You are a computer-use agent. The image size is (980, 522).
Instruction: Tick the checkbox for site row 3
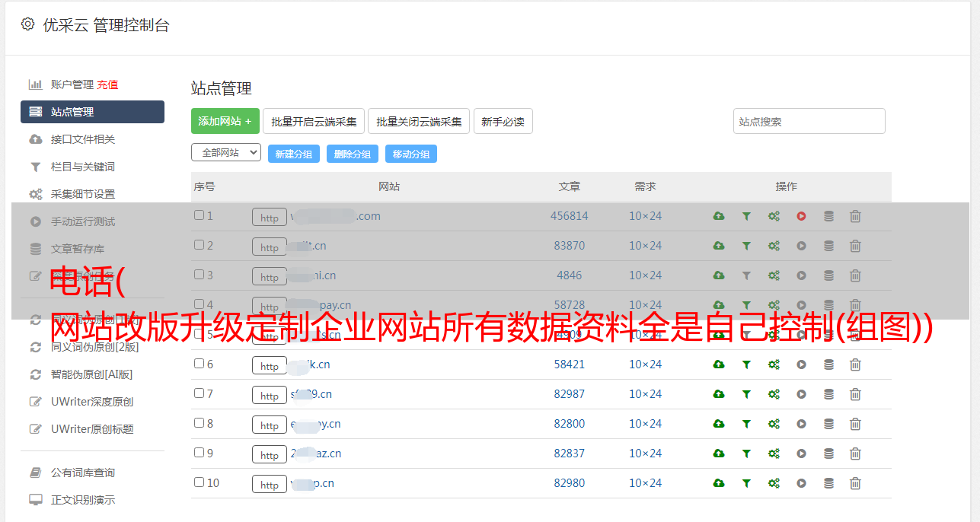[x=199, y=275]
